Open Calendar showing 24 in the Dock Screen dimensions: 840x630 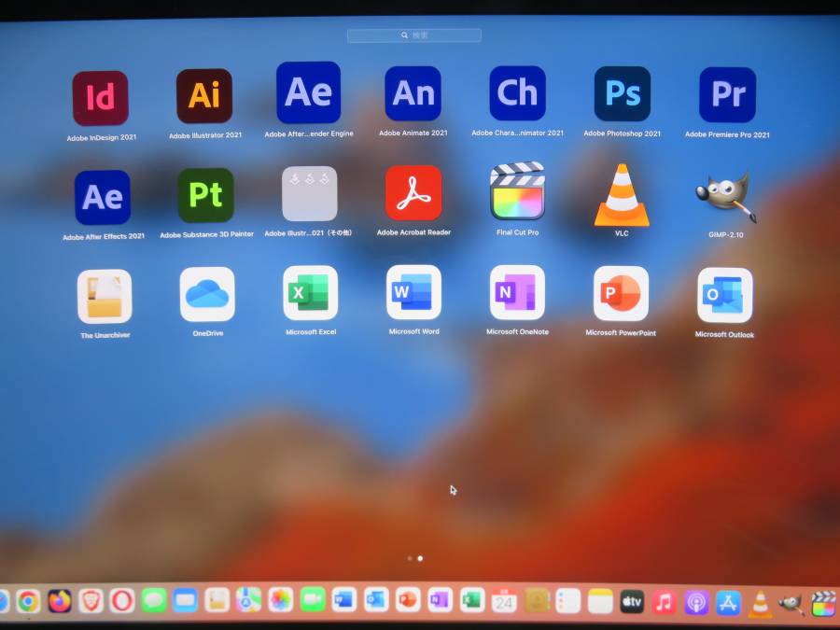point(504,600)
